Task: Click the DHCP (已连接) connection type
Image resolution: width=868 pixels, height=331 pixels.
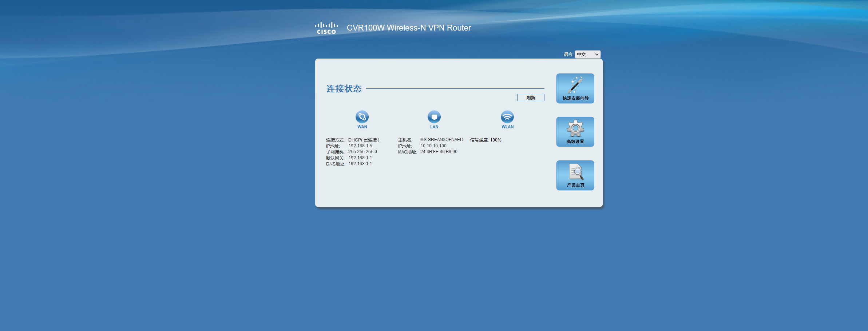Action: (364, 140)
